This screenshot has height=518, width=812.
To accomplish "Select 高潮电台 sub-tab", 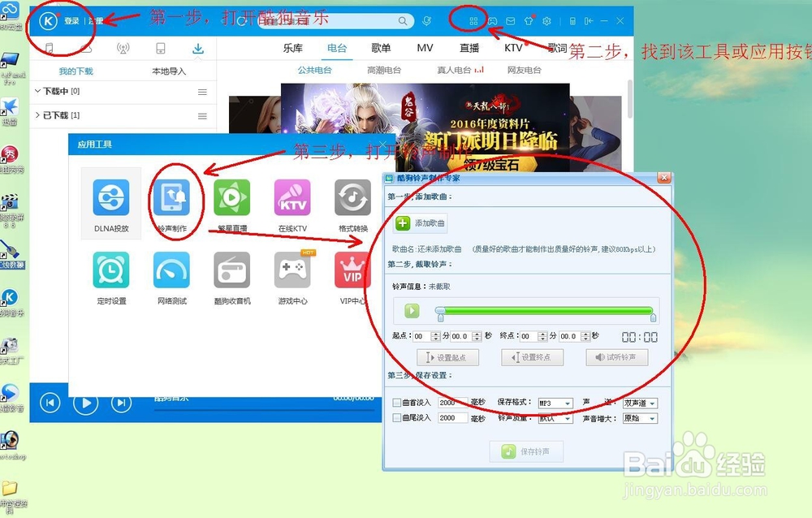I will point(384,70).
